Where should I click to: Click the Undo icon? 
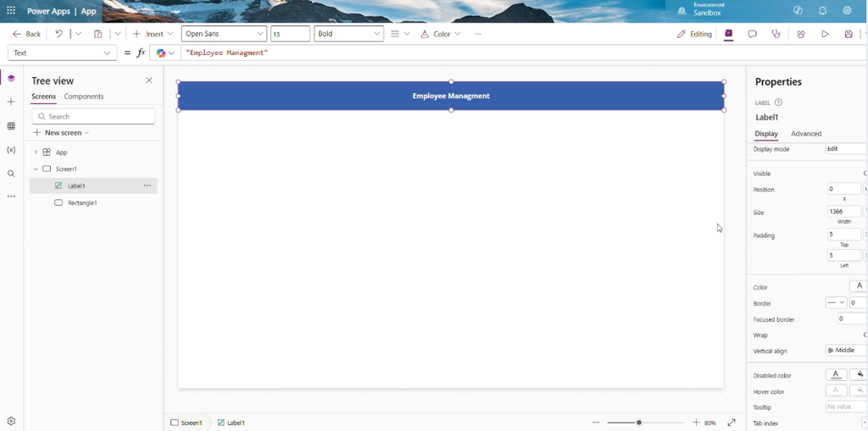[58, 34]
